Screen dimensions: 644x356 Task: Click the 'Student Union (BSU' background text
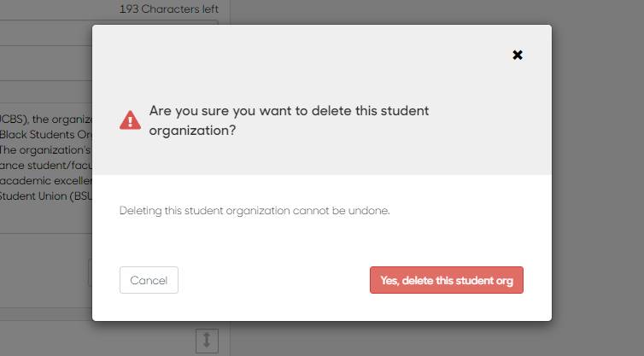[x=44, y=196]
